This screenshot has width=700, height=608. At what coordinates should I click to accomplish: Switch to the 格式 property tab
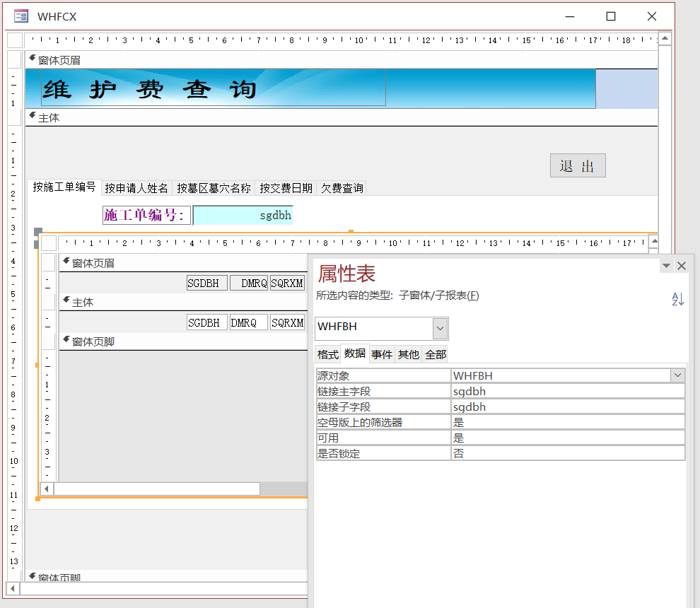coord(328,354)
